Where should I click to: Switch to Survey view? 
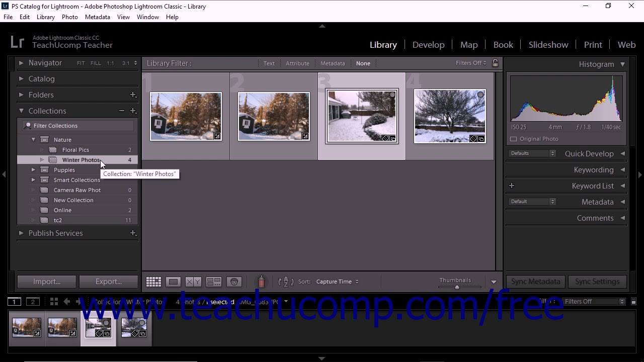pos(214,282)
